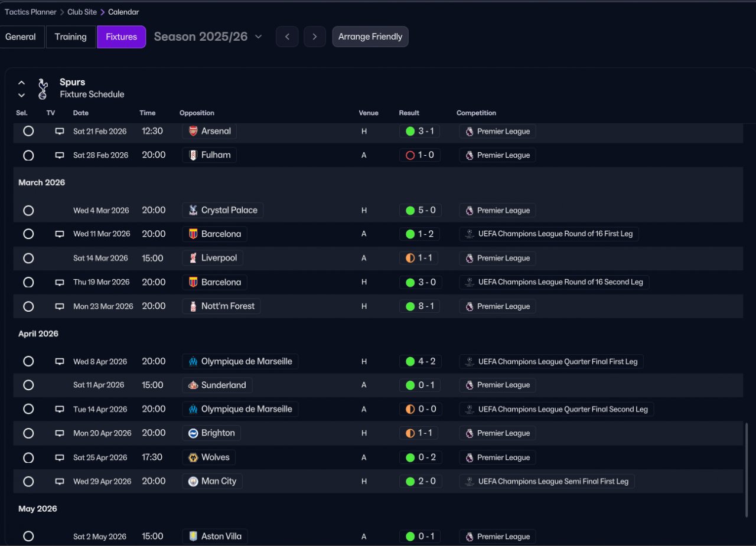Open the 5 - 0 result against Crystal Palace
The width and height of the screenshot is (756, 546).
coord(421,210)
